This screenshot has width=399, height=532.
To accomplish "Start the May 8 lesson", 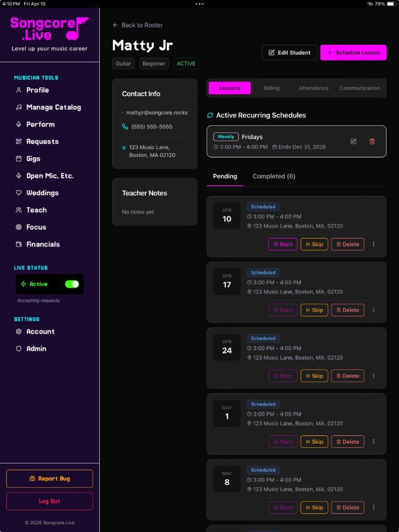I will click(x=283, y=508).
